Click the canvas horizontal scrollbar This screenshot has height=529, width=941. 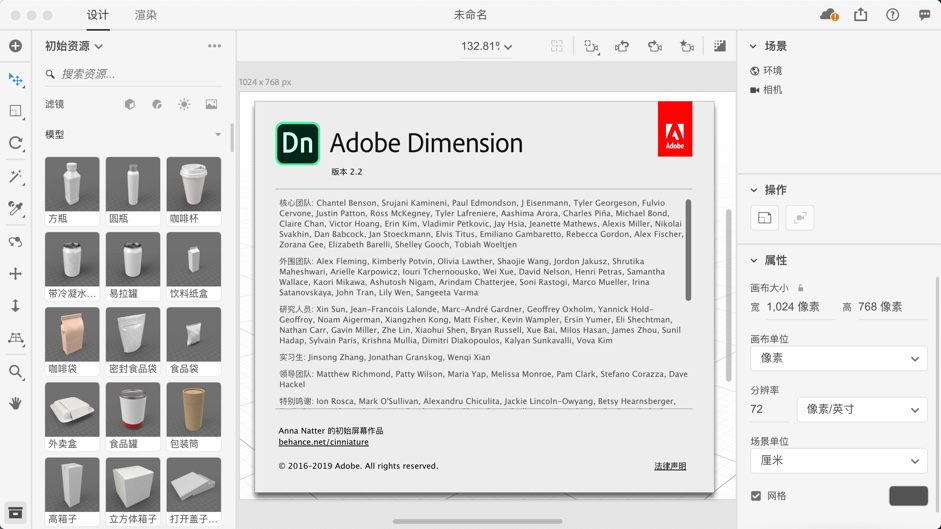[478, 521]
